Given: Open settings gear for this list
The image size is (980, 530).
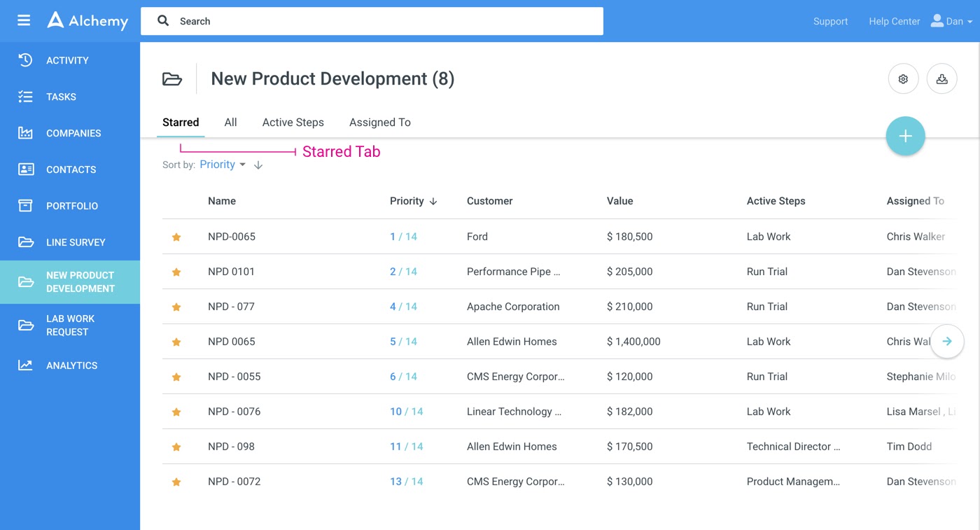Looking at the screenshot, I should (x=903, y=79).
